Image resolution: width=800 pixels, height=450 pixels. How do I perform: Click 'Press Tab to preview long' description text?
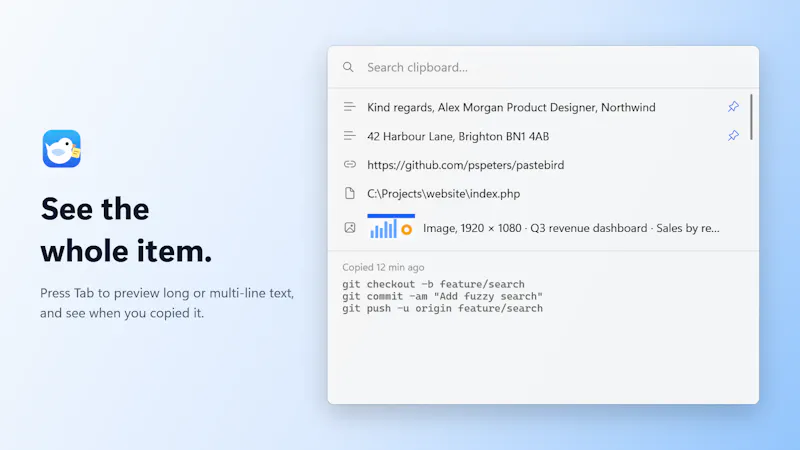click(167, 303)
